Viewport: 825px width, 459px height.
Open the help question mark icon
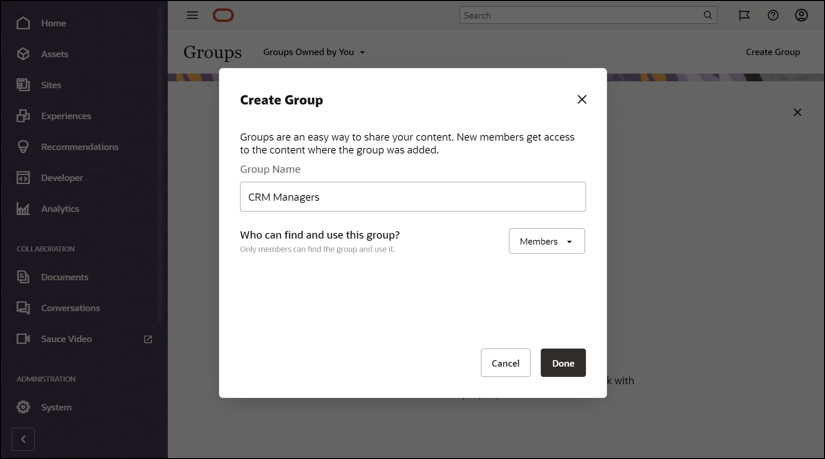pos(773,15)
